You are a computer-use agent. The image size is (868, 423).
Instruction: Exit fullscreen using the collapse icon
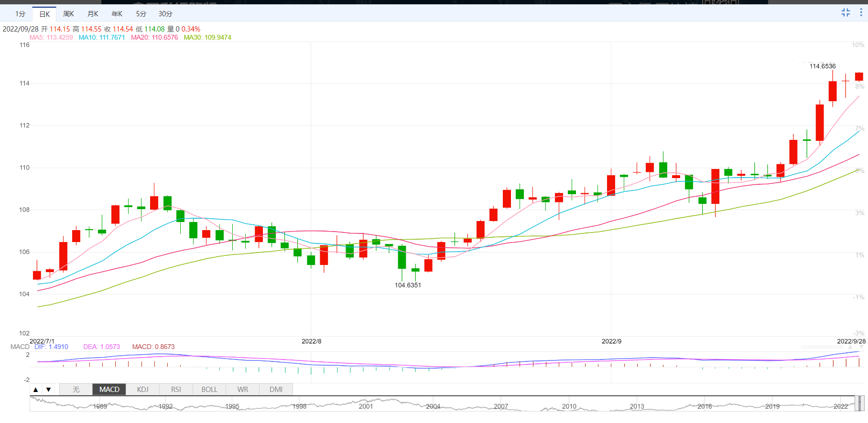point(846,13)
